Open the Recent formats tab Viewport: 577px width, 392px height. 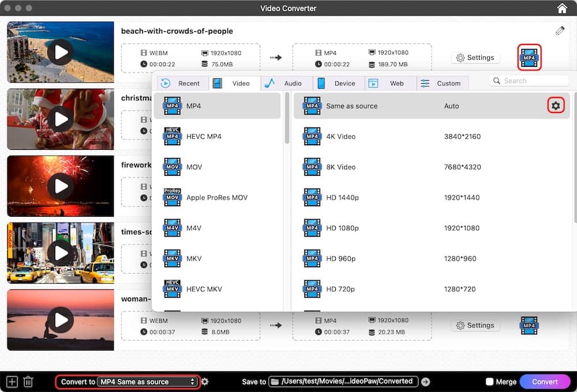[x=181, y=84]
